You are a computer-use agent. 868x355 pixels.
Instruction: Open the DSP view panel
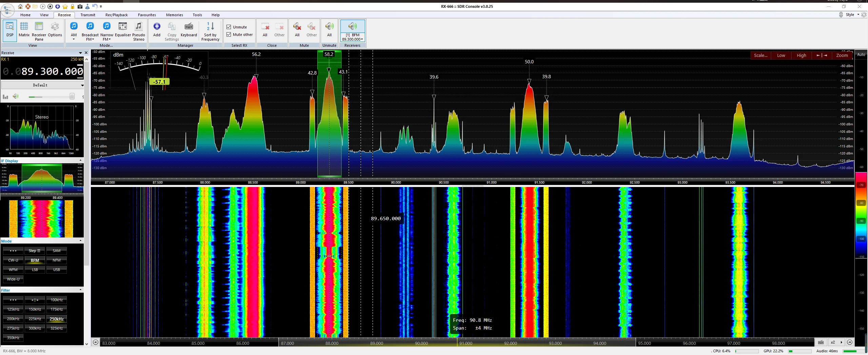[x=10, y=30]
